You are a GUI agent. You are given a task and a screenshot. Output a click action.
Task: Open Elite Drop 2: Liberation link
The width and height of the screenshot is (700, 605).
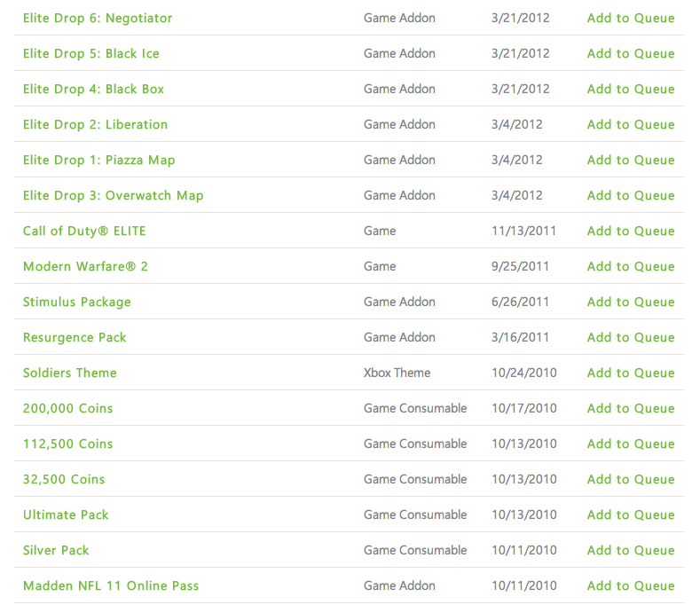[95, 124]
